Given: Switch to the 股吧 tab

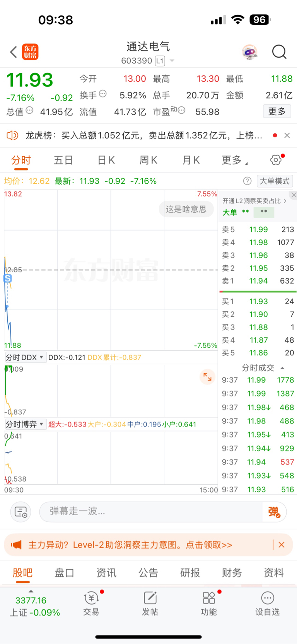Looking at the screenshot, I should pos(22,573).
